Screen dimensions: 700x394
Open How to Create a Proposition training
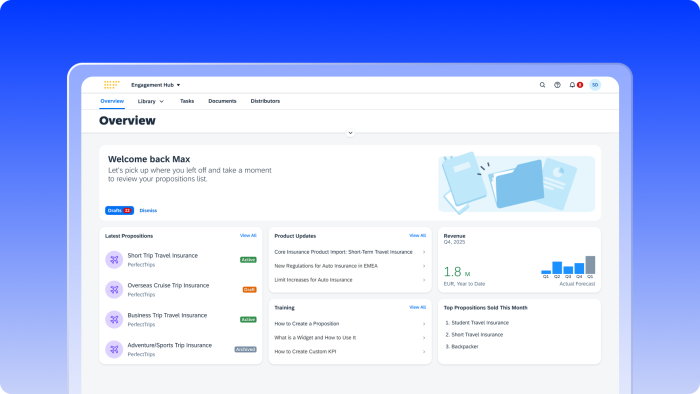(307, 324)
